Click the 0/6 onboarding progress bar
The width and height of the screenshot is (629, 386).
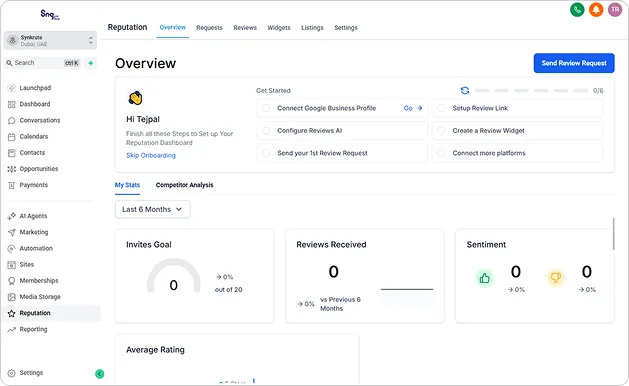click(532, 91)
